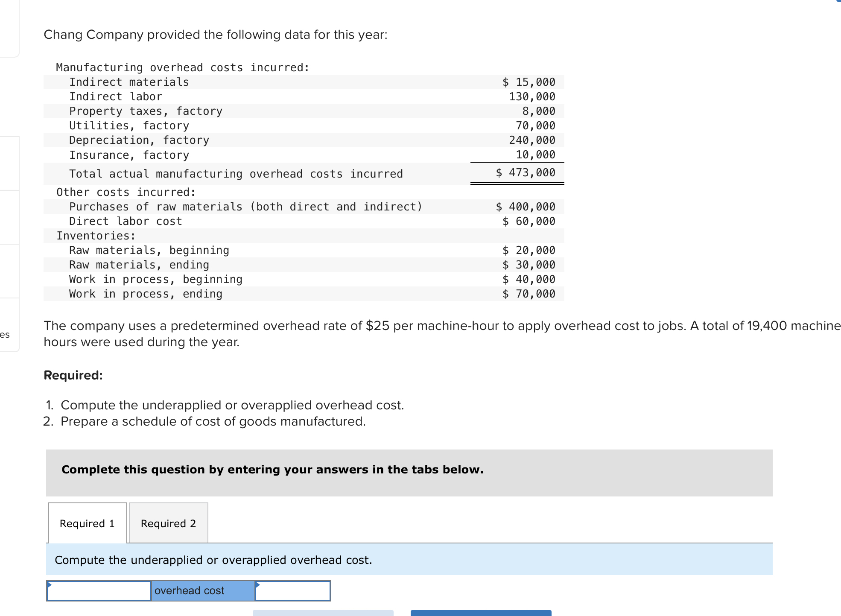Click the bold Required heading

[73, 375]
